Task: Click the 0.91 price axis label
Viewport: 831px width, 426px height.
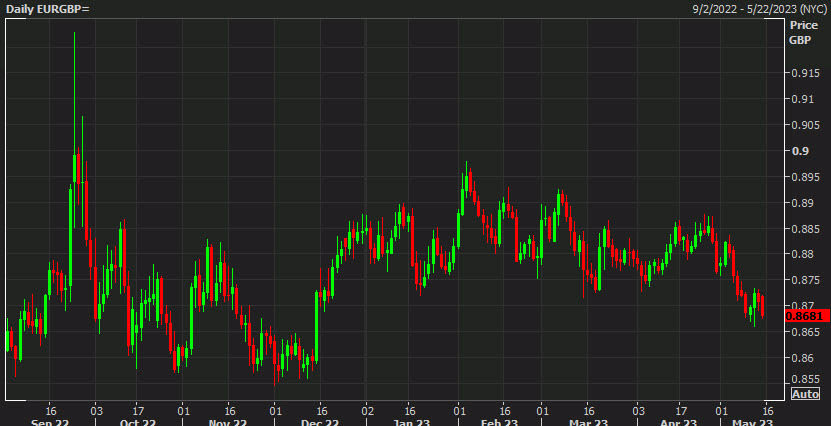Action: click(802, 99)
